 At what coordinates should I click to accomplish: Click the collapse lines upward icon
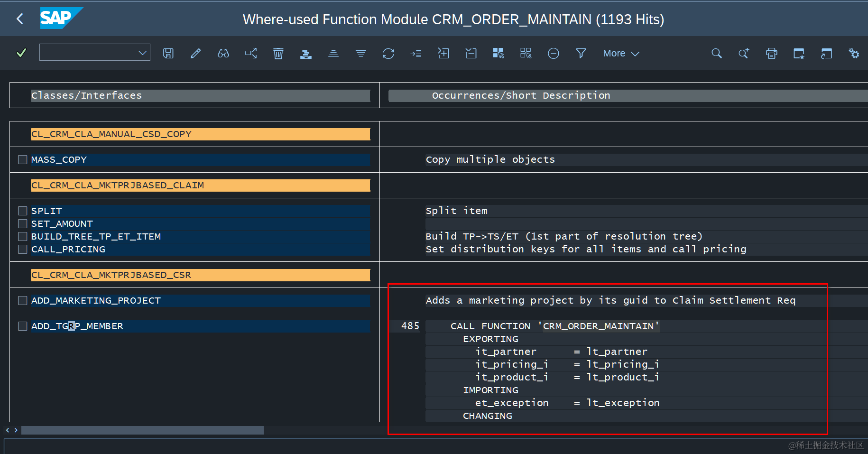[333, 53]
